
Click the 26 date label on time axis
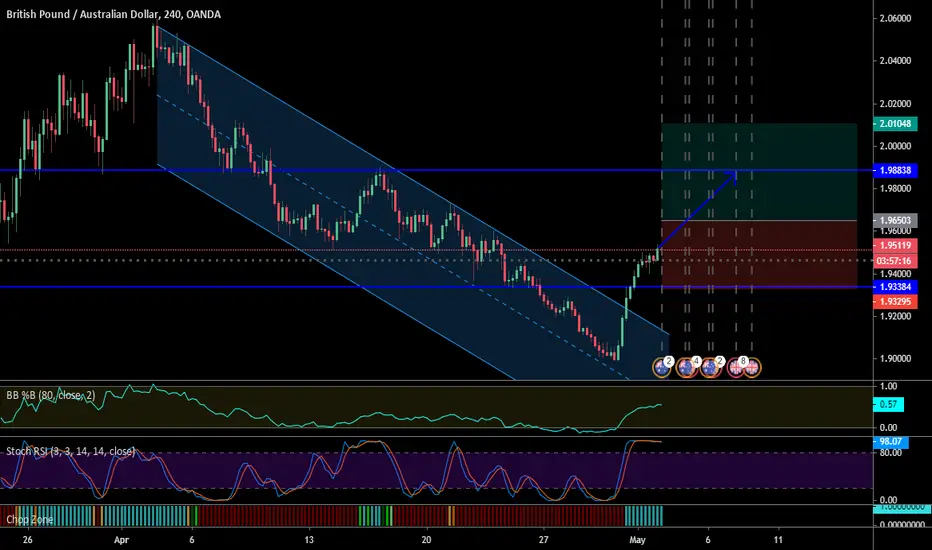(x=27, y=540)
